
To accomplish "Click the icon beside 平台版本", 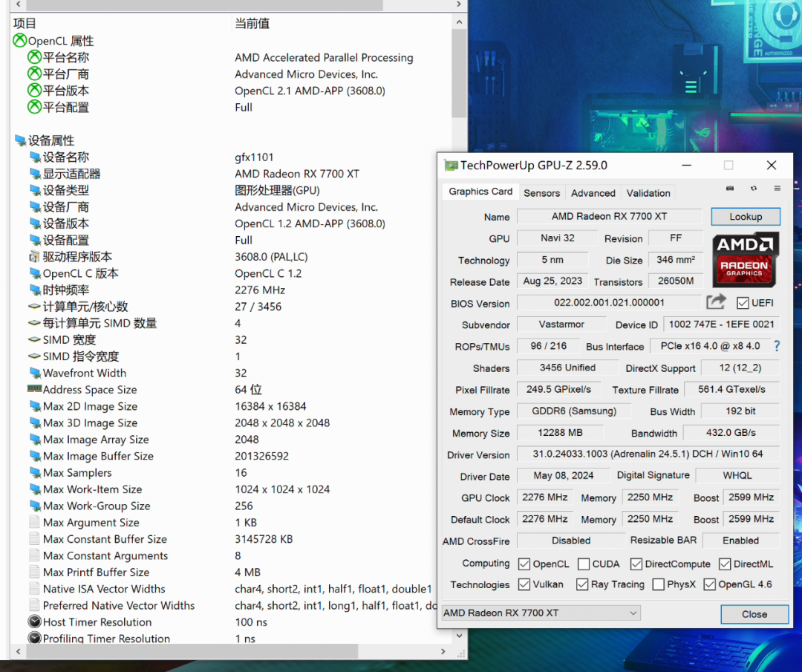I will 34,91.
